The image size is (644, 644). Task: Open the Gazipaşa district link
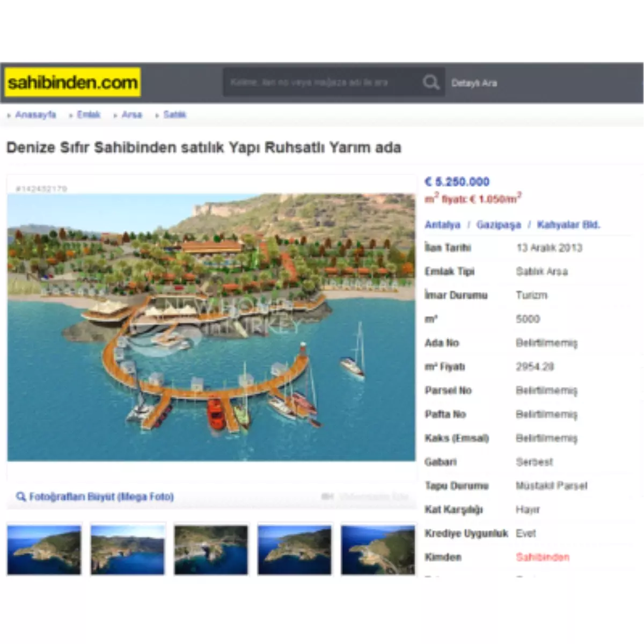click(498, 225)
